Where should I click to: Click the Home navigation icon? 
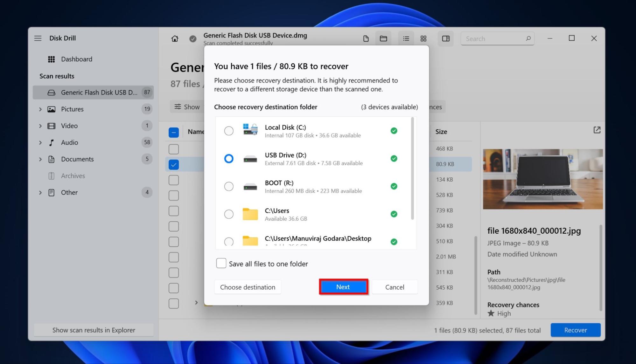coord(175,38)
